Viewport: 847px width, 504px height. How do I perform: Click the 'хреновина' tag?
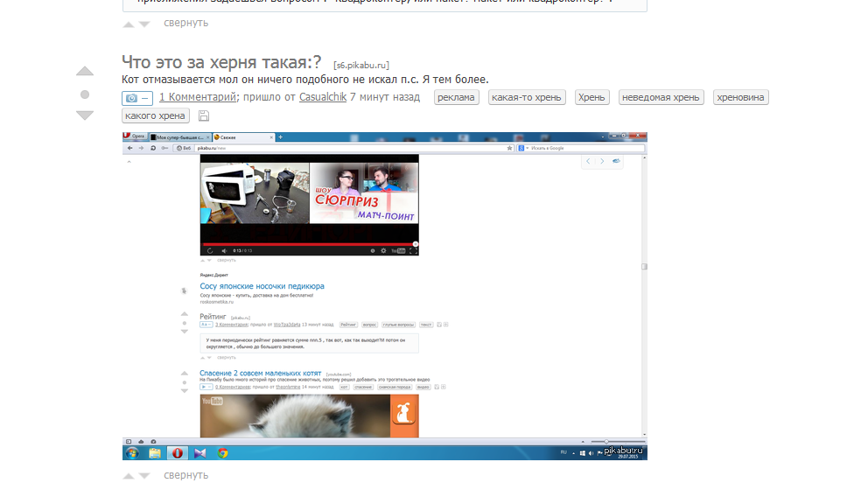point(740,97)
